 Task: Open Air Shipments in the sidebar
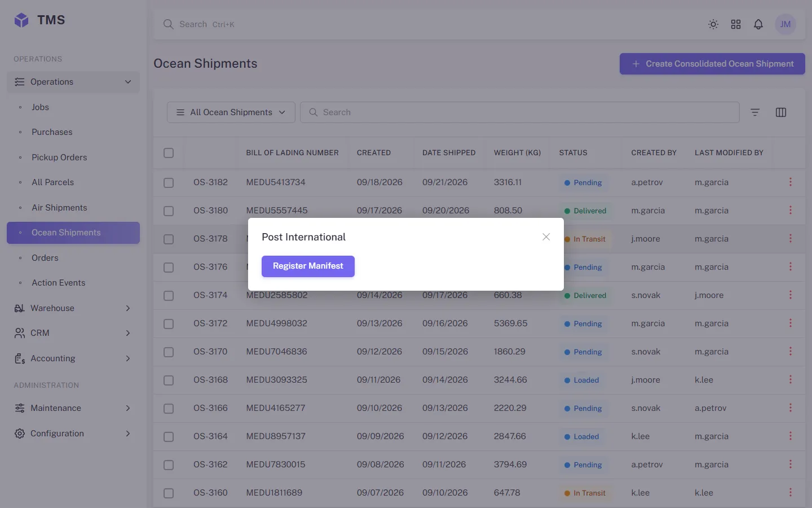(x=73, y=208)
